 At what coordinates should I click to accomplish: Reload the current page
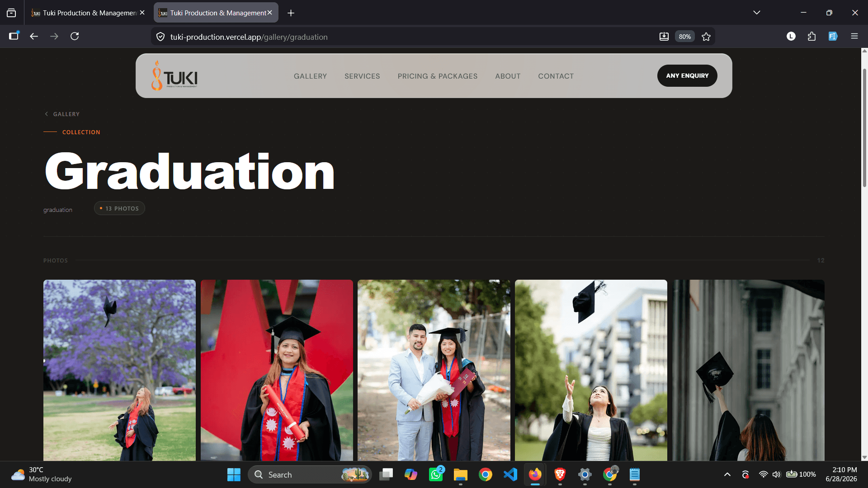coord(75,36)
